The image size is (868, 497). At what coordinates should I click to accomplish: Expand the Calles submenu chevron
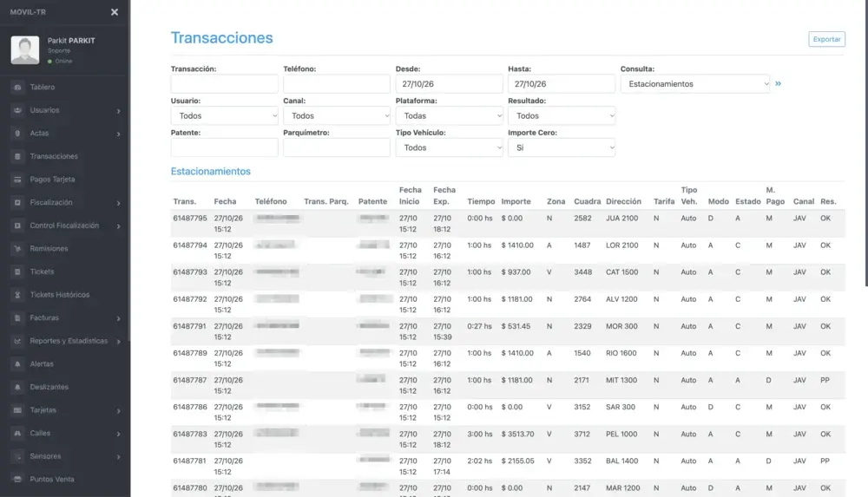point(118,434)
